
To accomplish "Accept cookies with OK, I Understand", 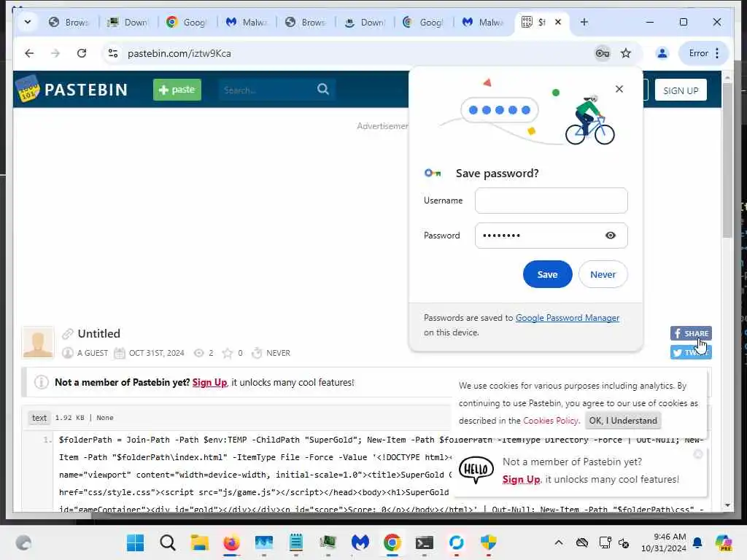I will tap(623, 421).
